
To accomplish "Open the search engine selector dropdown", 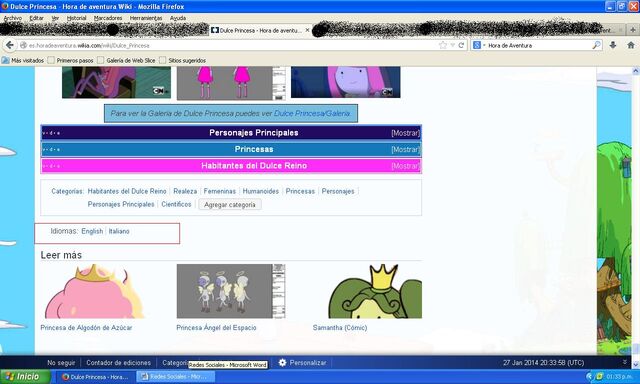I will (x=479, y=45).
